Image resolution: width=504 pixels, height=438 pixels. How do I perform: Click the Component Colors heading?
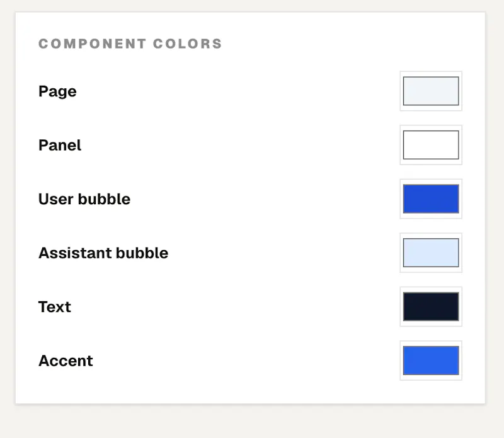pos(130,43)
